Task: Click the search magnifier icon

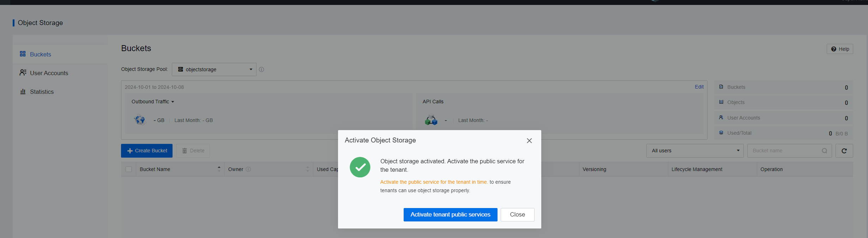Action: click(x=824, y=151)
